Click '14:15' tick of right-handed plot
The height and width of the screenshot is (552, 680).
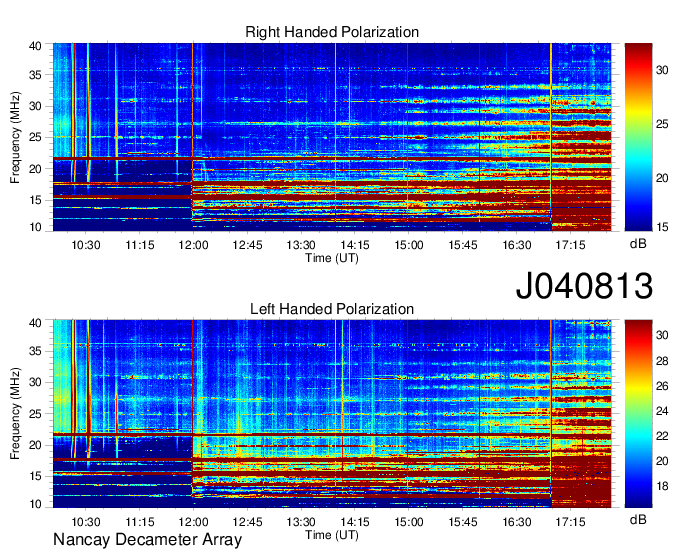[x=355, y=245]
